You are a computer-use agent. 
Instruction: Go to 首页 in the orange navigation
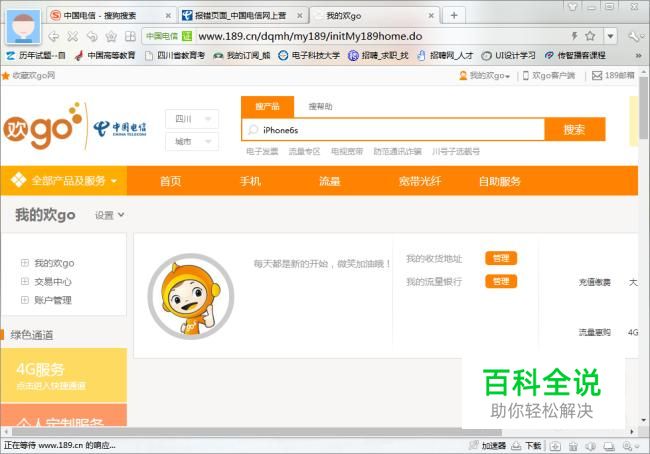(170, 181)
